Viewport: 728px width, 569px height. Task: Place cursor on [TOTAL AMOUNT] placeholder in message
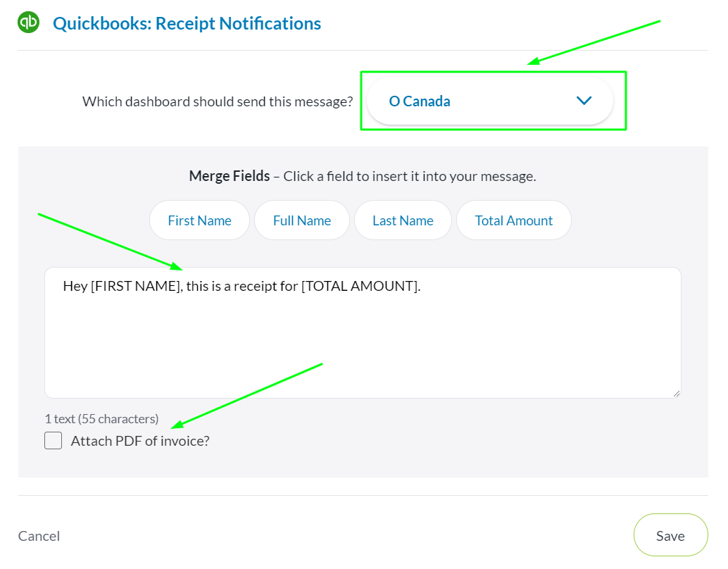coord(360,286)
